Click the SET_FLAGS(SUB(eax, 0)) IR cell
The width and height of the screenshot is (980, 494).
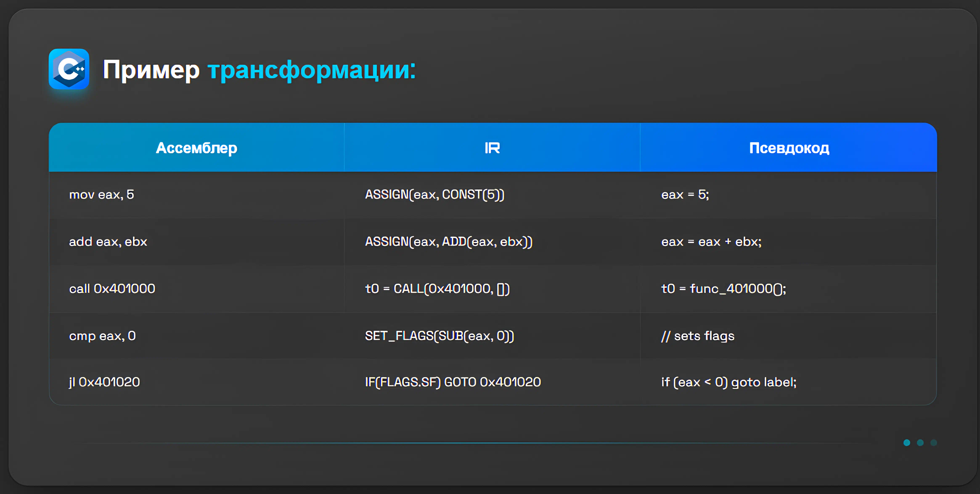439,336
